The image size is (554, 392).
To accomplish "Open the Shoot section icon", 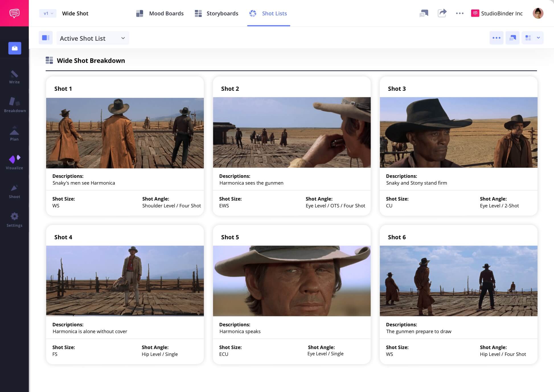I will [15, 191].
